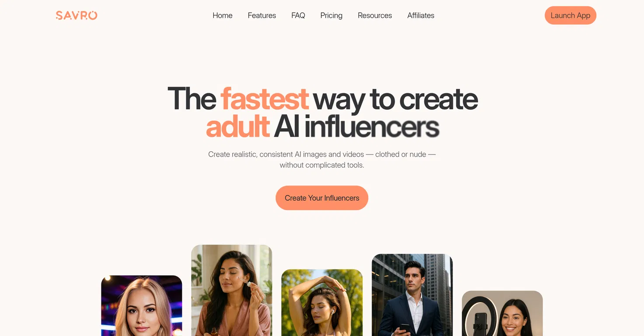Open the Features section

coord(262,15)
